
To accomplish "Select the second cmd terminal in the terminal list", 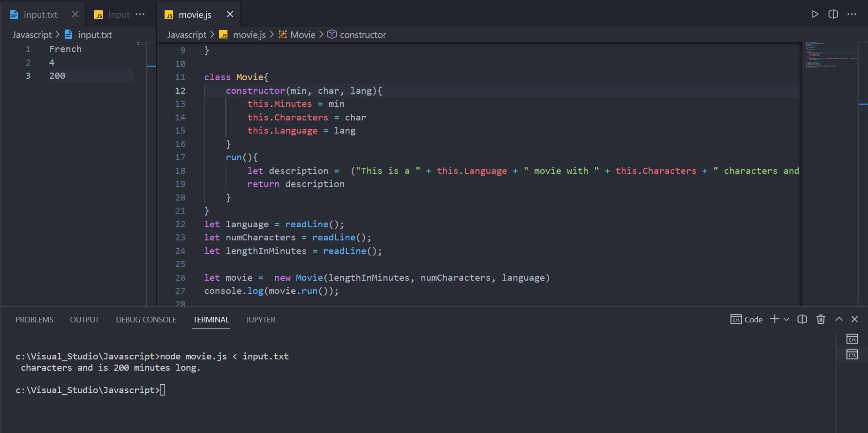I will (853, 355).
